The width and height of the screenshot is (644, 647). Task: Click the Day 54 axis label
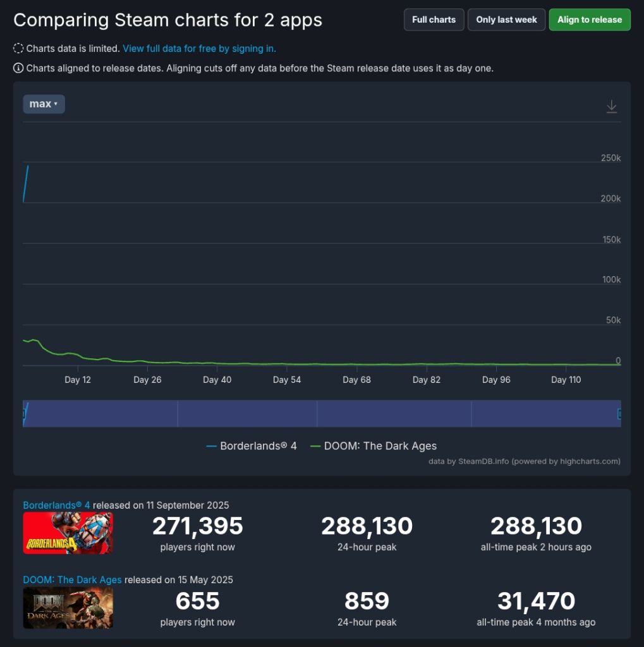click(287, 380)
